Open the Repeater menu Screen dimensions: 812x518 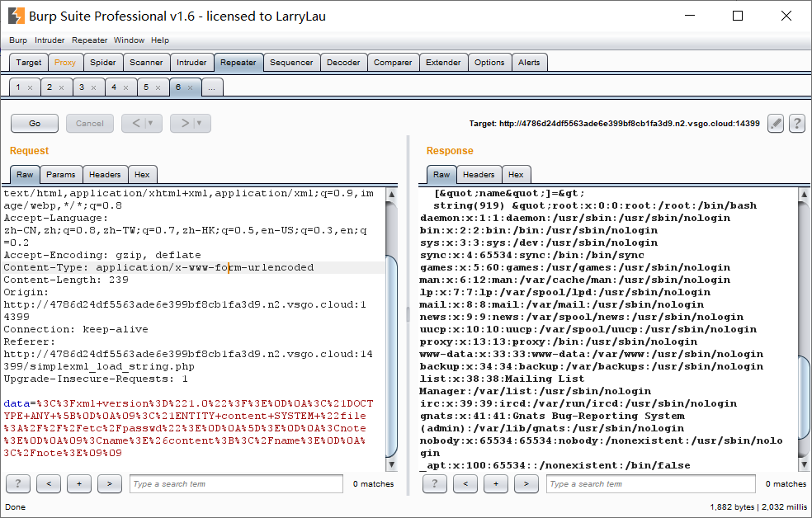tap(90, 40)
